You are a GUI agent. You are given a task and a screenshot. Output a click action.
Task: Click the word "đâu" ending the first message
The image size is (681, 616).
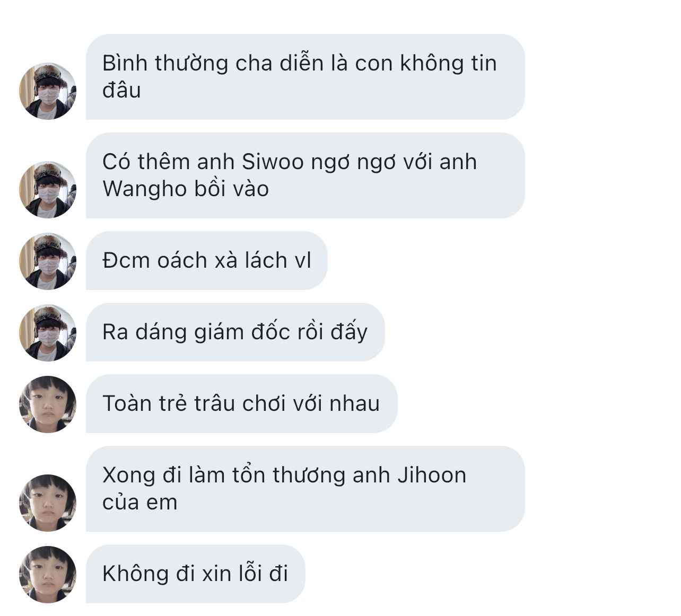121,90
